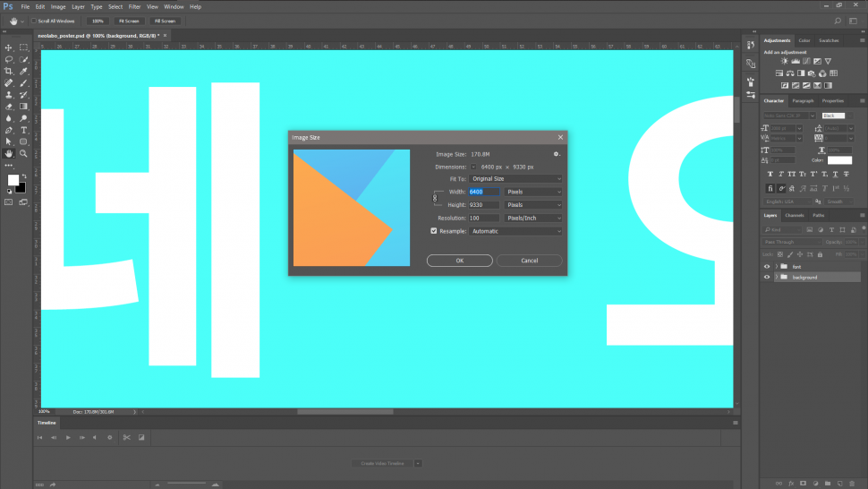Select the Rectangular Marquee tool
This screenshot has width=868, height=489.
(23, 47)
